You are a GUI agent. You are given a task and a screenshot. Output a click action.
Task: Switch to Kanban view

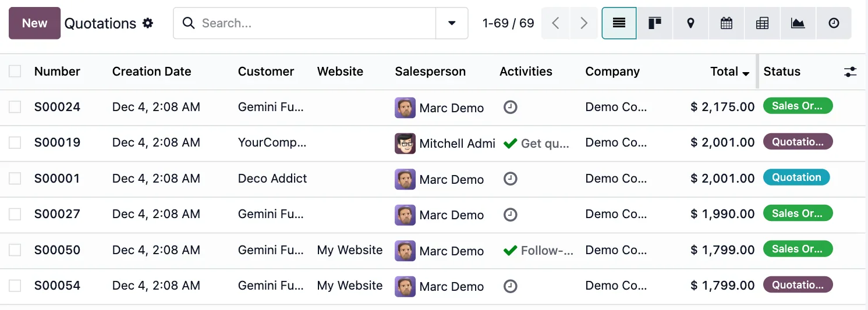[x=655, y=23]
